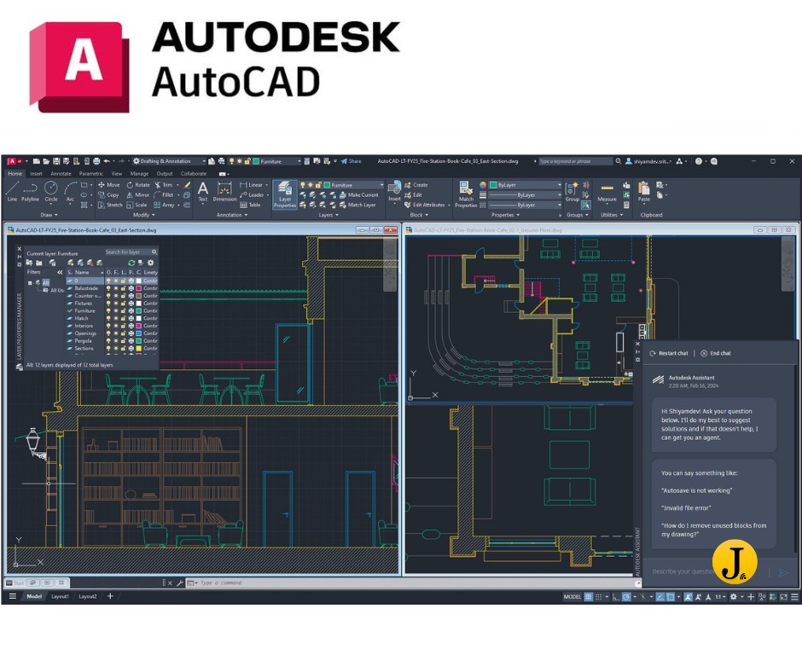This screenshot has height=672, width=802.
Task: Open the workspace Drafting & Annotation dropdown
Action: (x=169, y=161)
